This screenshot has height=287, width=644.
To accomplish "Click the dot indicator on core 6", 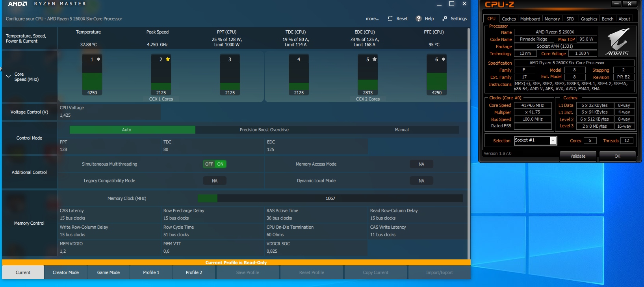I will [443, 59].
